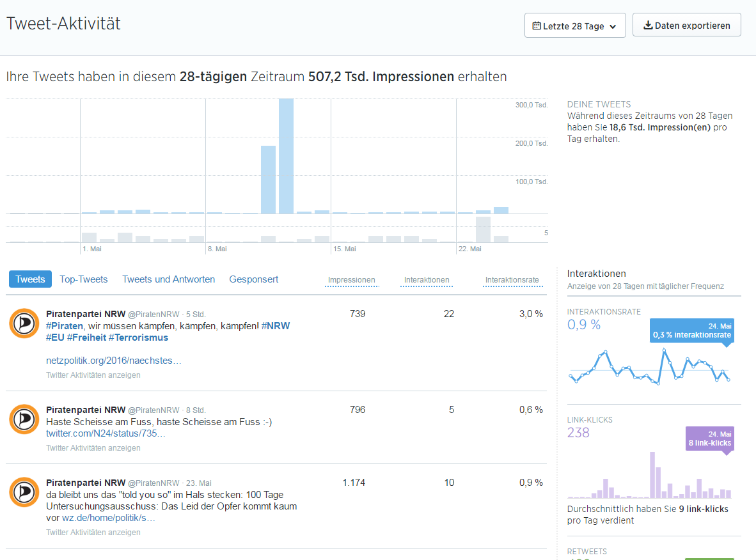Export data with Daten exportieren button
756x560 pixels.
click(686, 26)
